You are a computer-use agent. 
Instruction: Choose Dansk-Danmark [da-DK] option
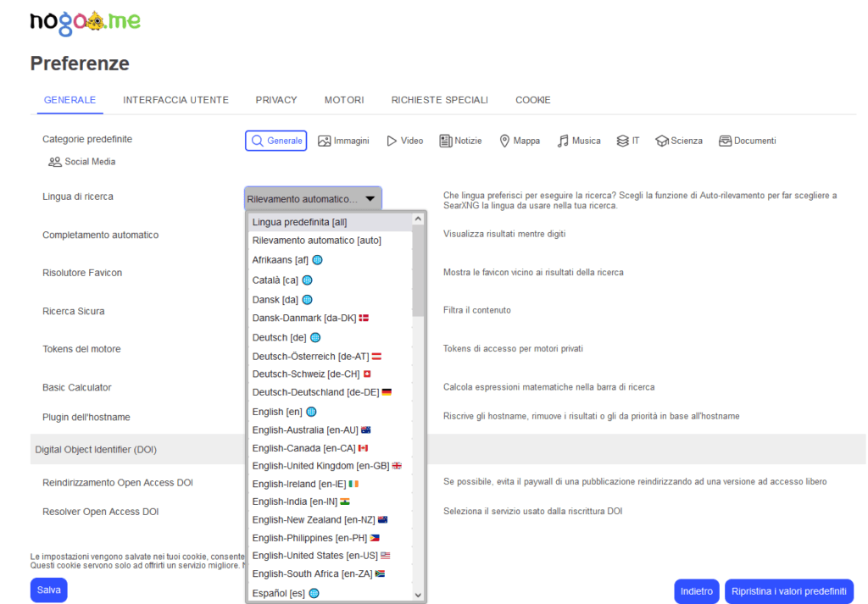click(330, 318)
